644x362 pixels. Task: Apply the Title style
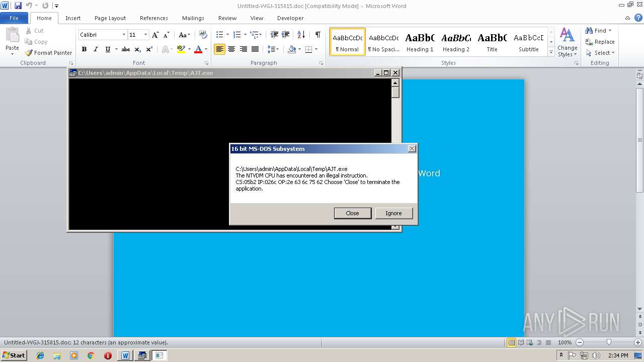point(492,42)
